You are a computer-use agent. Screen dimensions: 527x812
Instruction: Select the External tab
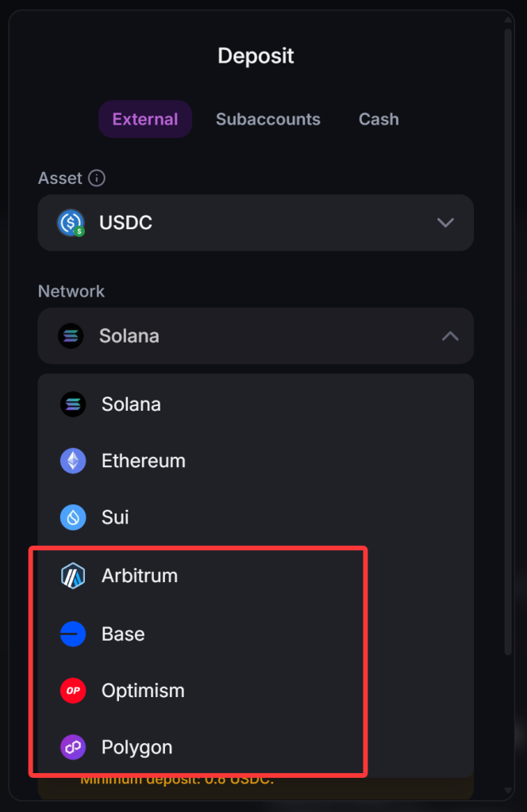coord(145,119)
